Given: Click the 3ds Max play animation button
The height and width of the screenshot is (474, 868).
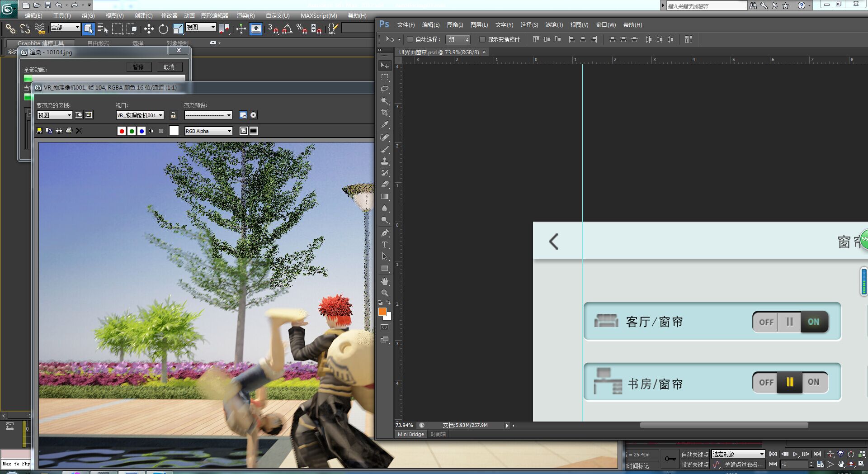Looking at the screenshot, I should (795, 454).
